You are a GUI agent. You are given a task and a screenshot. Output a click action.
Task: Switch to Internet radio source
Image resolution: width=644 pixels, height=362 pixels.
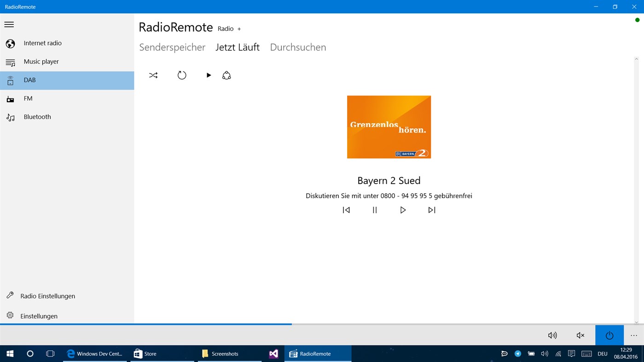pyautogui.click(x=42, y=43)
